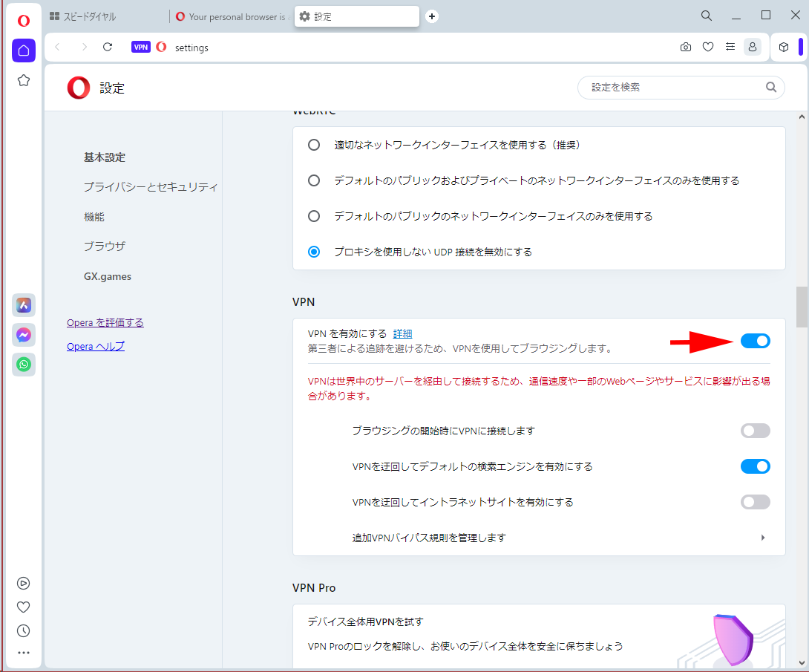Expand 追加VPNバイパス規則を管理します arrow
The height and width of the screenshot is (672, 809).
(x=763, y=538)
